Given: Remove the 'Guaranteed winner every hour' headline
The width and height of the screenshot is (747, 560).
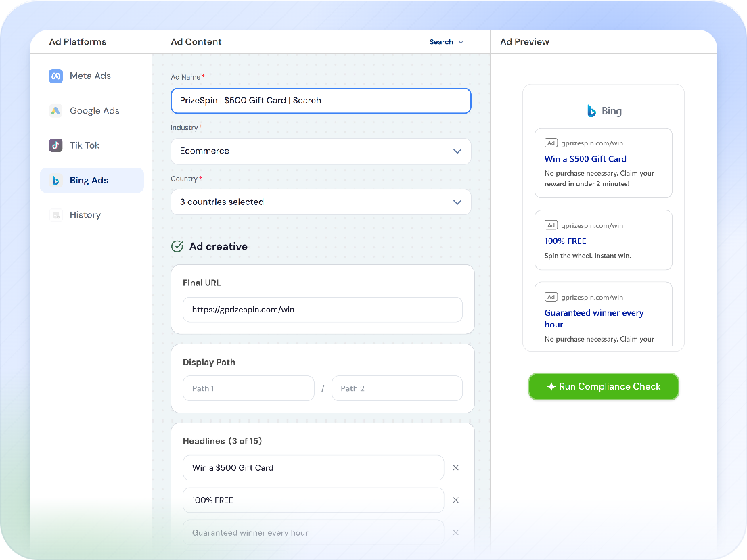Looking at the screenshot, I should coord(456,532).
